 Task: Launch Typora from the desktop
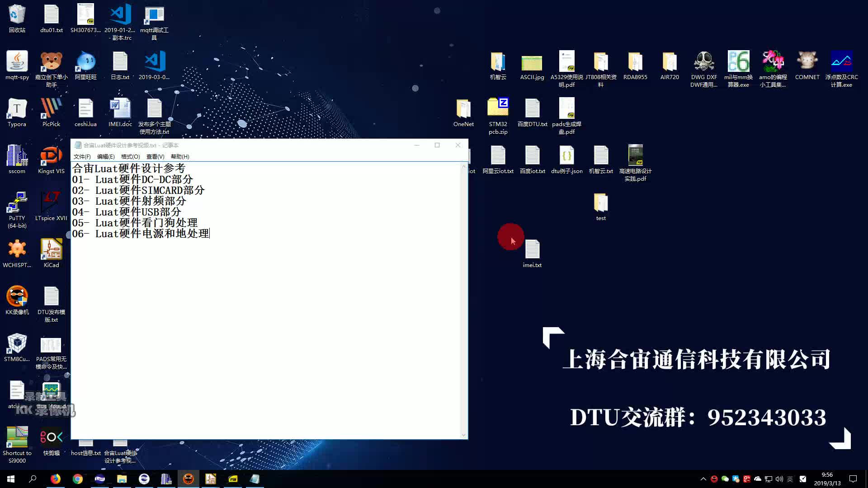pos(17,113)
